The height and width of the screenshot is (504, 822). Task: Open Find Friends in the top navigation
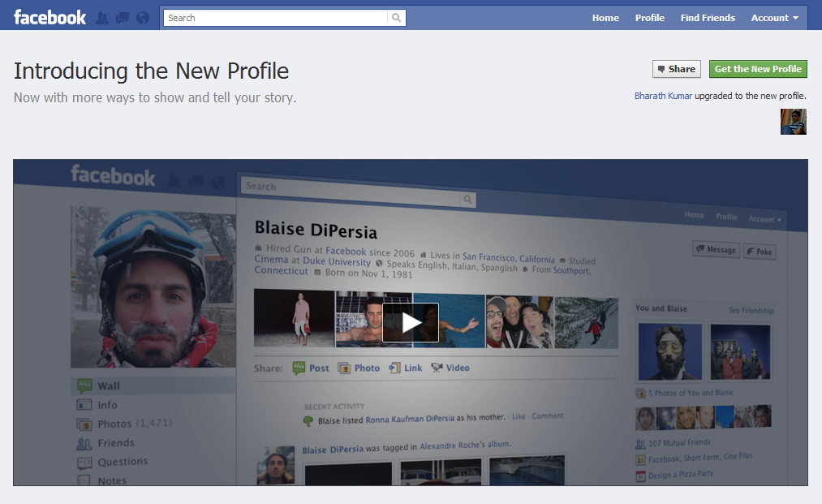coord(708,18)
